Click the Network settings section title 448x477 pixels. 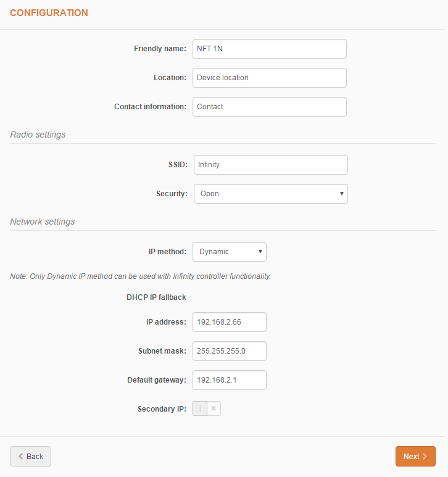[42, 222]
